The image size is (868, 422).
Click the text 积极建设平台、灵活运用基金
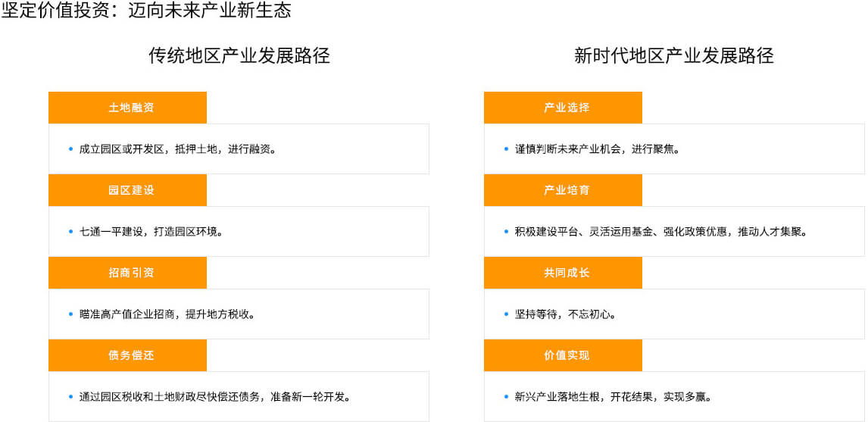click(x=582, y=232)
